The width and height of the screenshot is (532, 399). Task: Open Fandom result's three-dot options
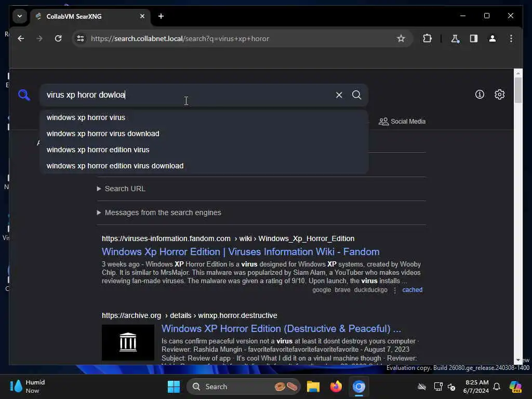(x=395, y=290)
